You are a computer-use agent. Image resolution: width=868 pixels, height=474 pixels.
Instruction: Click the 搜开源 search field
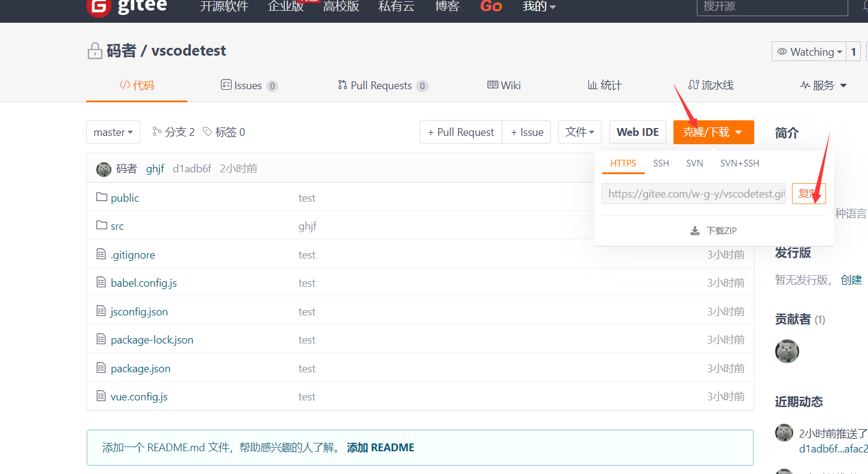coord(772,6)
